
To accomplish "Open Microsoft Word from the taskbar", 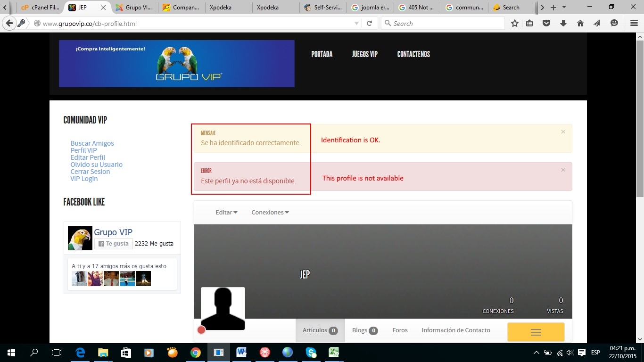I will pyautogui.click(x=241, y=353).
